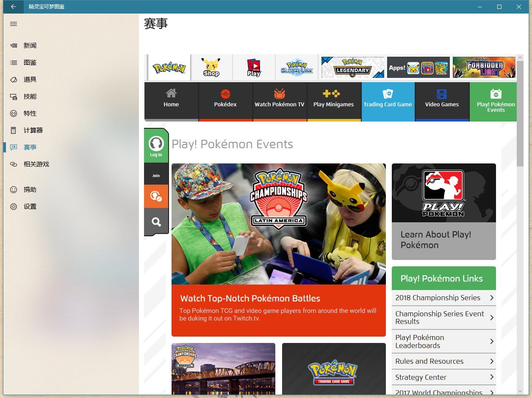The height and width of the screenshot is (398, 532).
Task: Click the 赛事 events icon
Action: point(14,147)
